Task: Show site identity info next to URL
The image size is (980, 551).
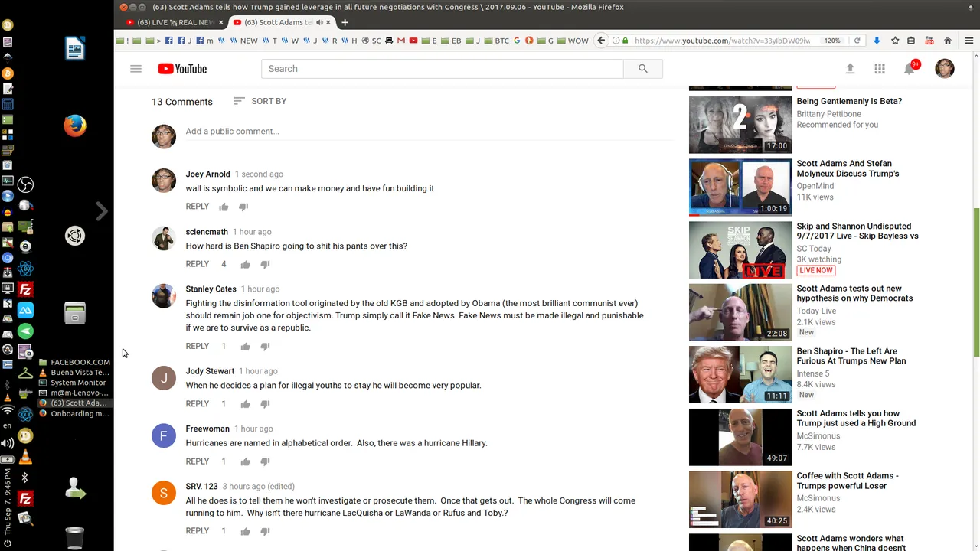Action: (616, 41)
